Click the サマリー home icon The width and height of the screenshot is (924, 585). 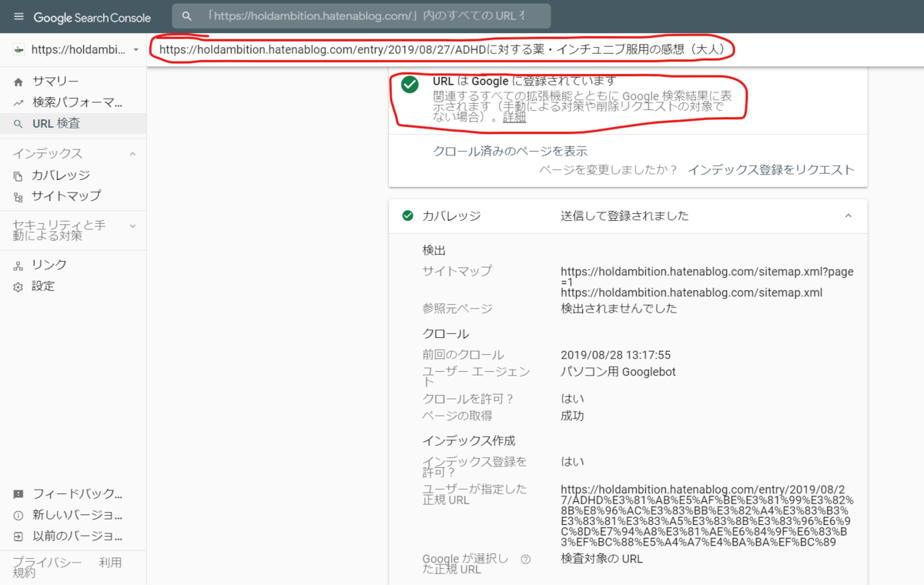tap(18, 82)
